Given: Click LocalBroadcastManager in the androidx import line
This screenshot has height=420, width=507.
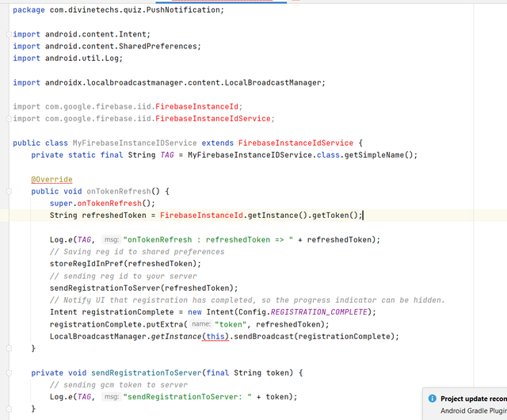Looking at the screenshot, I should pyautogui.click(x=273, y=83).
